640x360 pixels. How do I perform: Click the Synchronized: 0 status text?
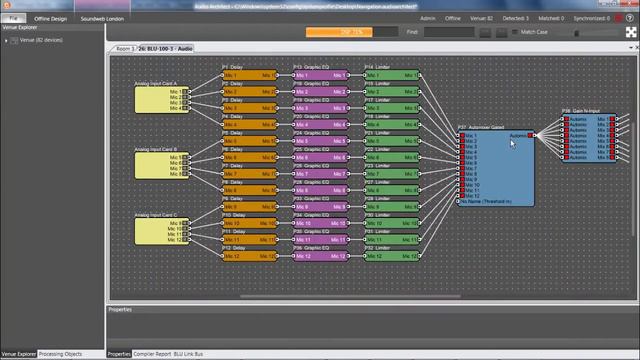591,18
